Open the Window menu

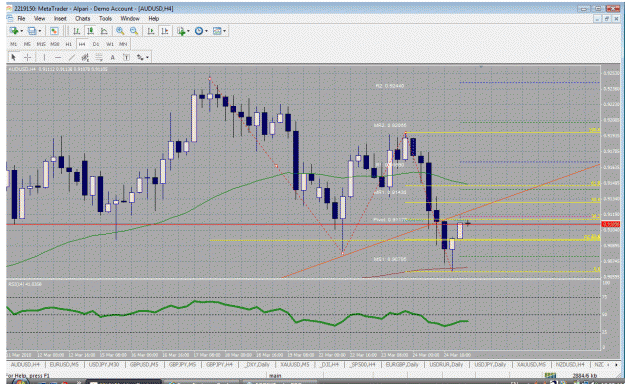coord(130,18)
